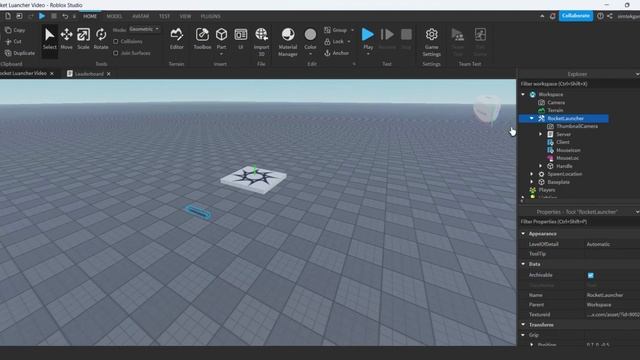
Task: Open the Group dropdown arrow
Action: click(353, 30)
